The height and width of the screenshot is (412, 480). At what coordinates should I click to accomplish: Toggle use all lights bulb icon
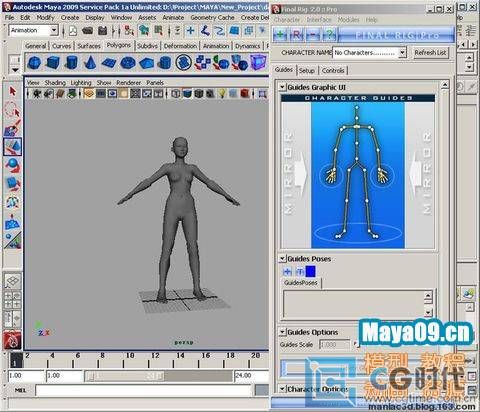click(x=222, y=94)
